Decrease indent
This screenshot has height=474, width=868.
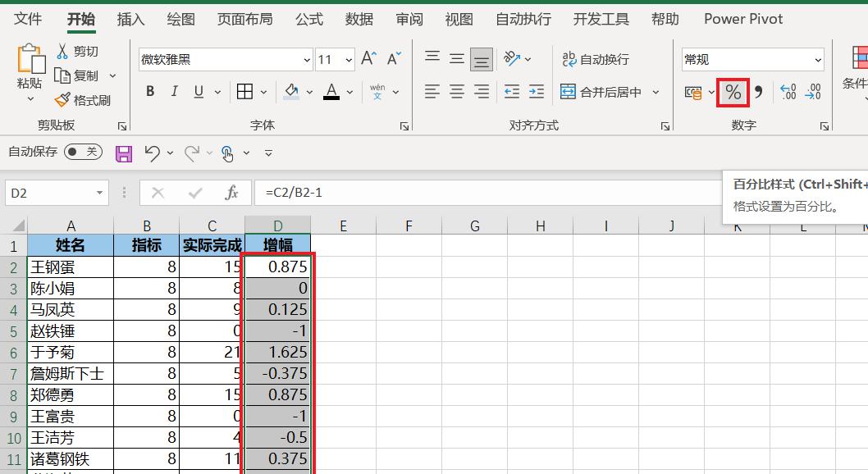(512, 91)
